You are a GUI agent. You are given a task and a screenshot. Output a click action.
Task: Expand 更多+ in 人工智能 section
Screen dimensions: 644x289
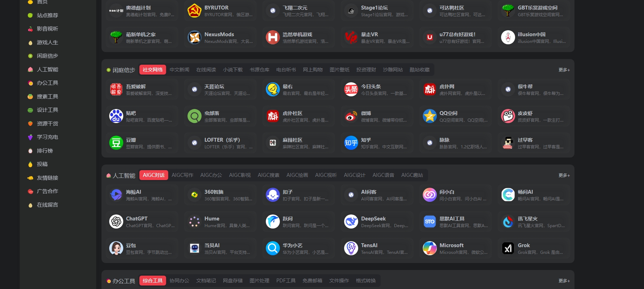click(x=564, y=175)
